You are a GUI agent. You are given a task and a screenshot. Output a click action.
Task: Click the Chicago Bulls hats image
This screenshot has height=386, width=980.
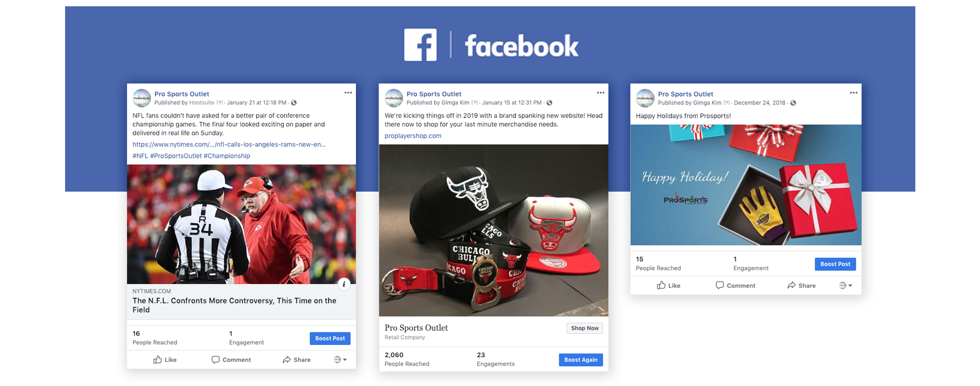point(494,230)
